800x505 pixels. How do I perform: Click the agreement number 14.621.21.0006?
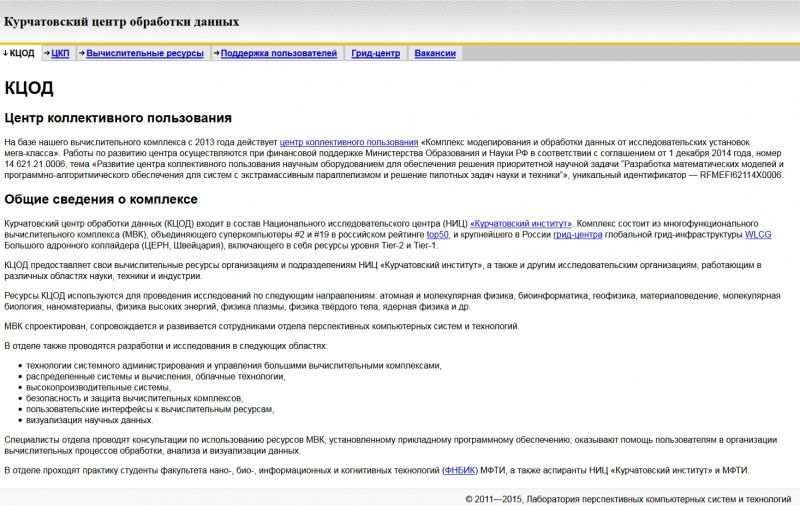coord(35,164)
